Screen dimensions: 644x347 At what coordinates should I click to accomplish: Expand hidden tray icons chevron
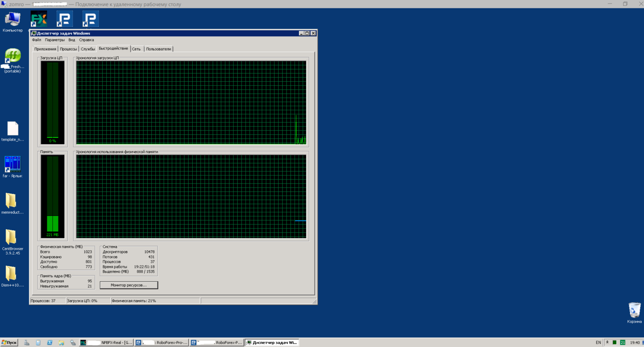607,343
